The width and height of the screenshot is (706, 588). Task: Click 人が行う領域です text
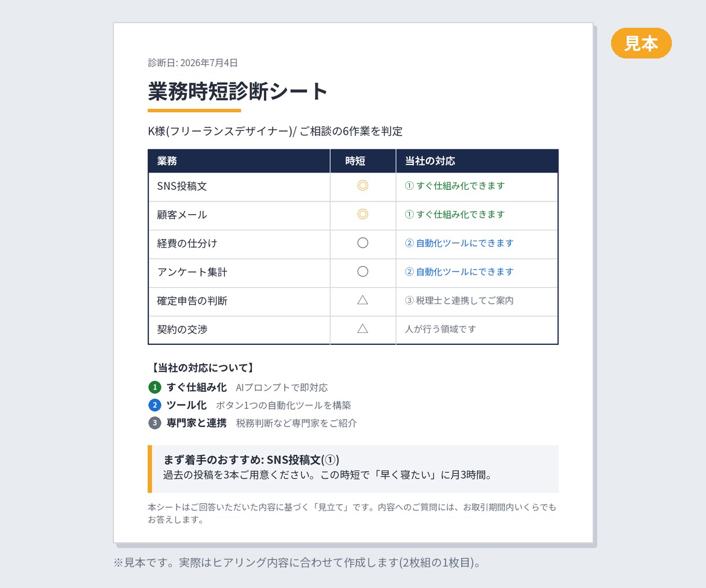click(440, 329)
